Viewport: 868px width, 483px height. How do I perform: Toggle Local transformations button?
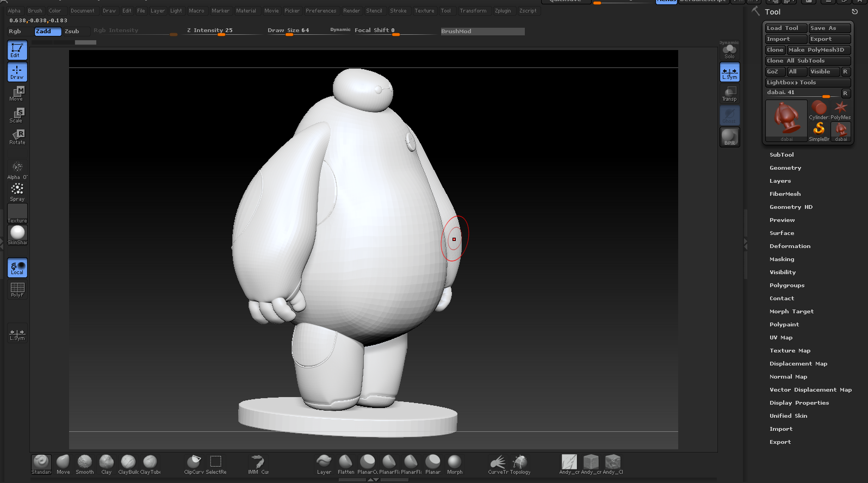[x=17, y=268]
